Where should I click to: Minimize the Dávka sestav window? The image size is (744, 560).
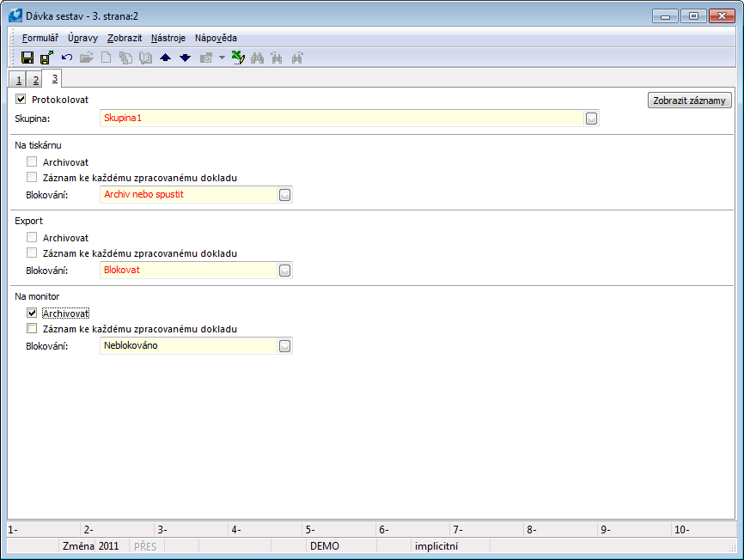click(665, 16)
